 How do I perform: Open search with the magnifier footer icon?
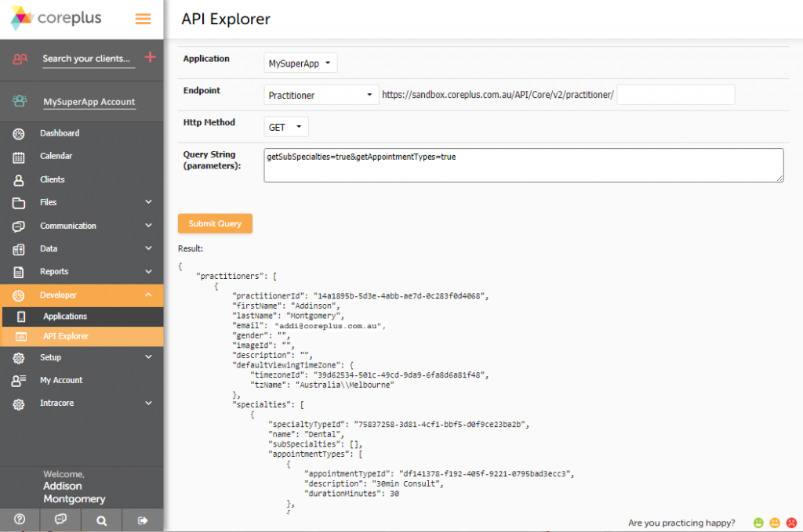pyautogui.click(x=101, y=519)
